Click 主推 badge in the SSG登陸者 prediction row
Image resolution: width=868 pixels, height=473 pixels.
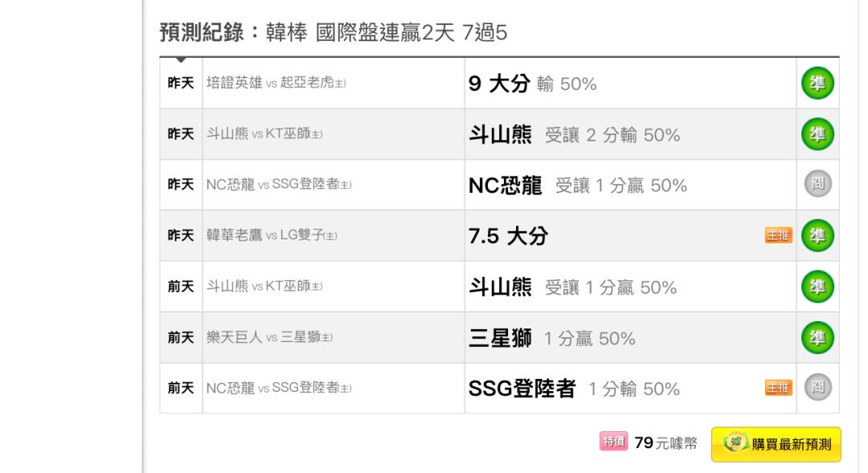tap(778, 388)
